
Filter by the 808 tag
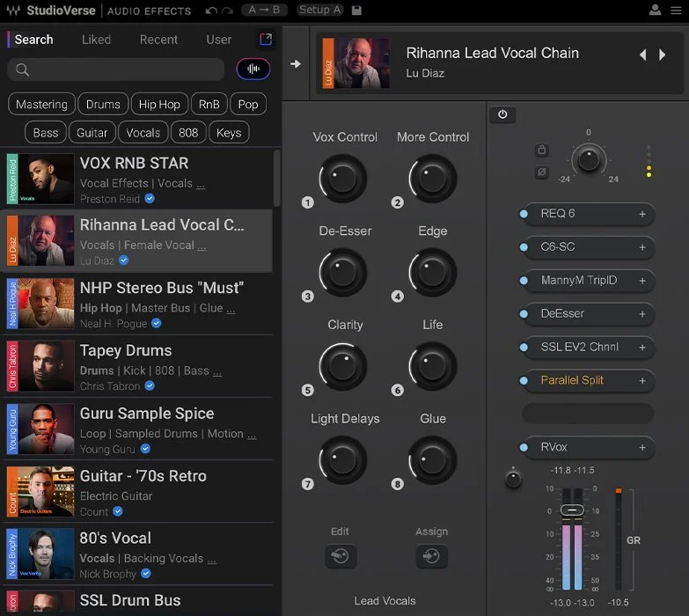pos(188,133)
